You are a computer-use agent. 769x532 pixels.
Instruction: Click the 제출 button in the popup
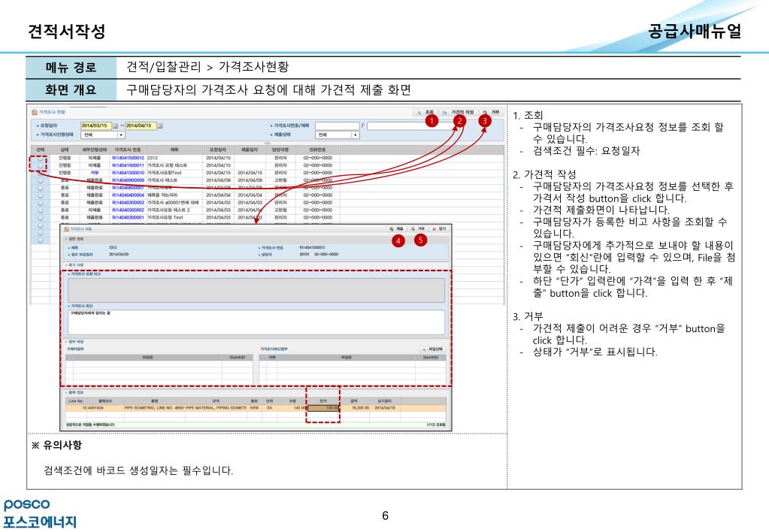[396, 229]
